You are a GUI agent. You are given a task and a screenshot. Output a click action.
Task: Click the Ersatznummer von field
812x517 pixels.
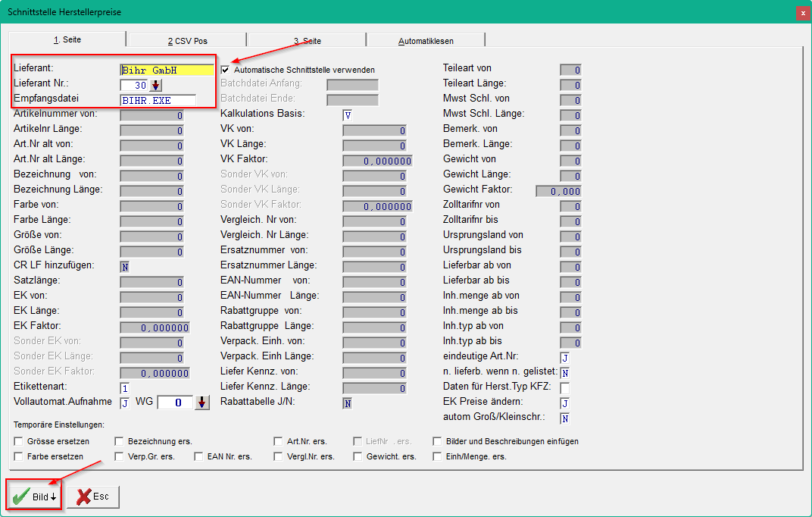coord(374,252)
